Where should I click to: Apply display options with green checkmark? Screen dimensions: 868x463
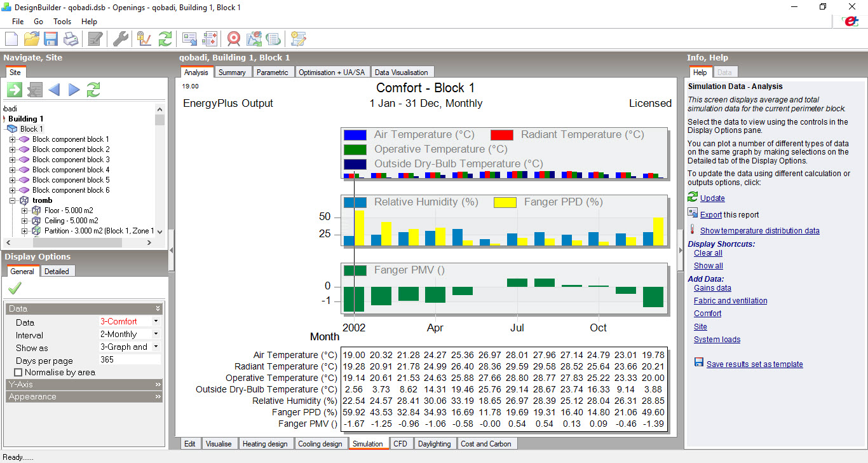tap(14, 289)
